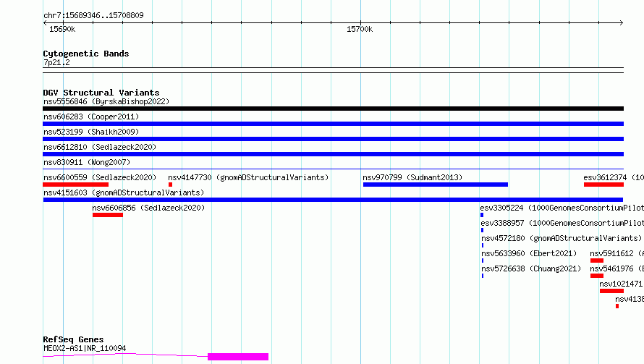
Task: Click the nsv1021471 variant label
Action: point(621,284)
